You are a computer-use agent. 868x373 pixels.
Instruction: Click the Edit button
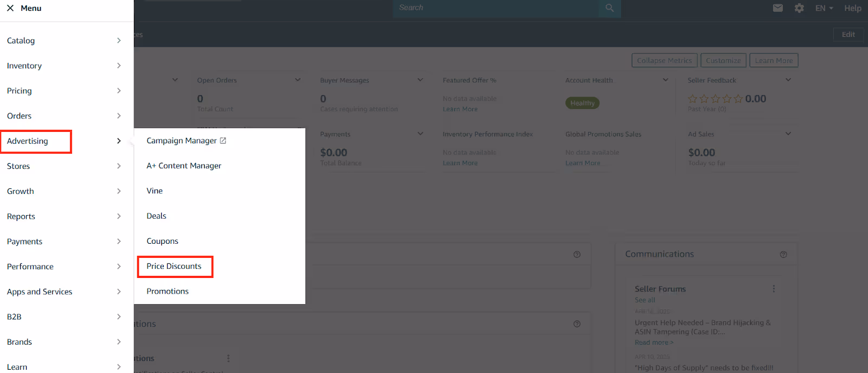pyautogui.click(x=848, y=34)
